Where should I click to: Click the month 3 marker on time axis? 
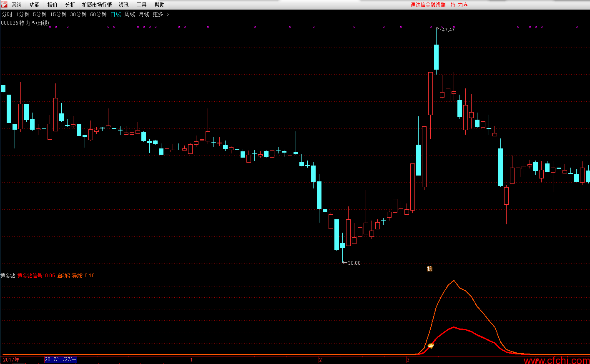408,359
